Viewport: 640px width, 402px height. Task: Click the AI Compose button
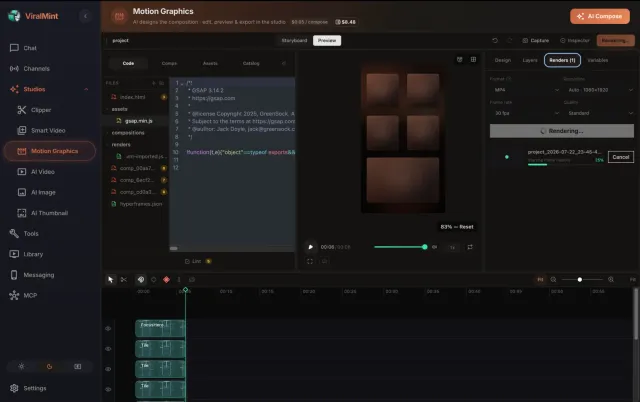tap(600, 16)
